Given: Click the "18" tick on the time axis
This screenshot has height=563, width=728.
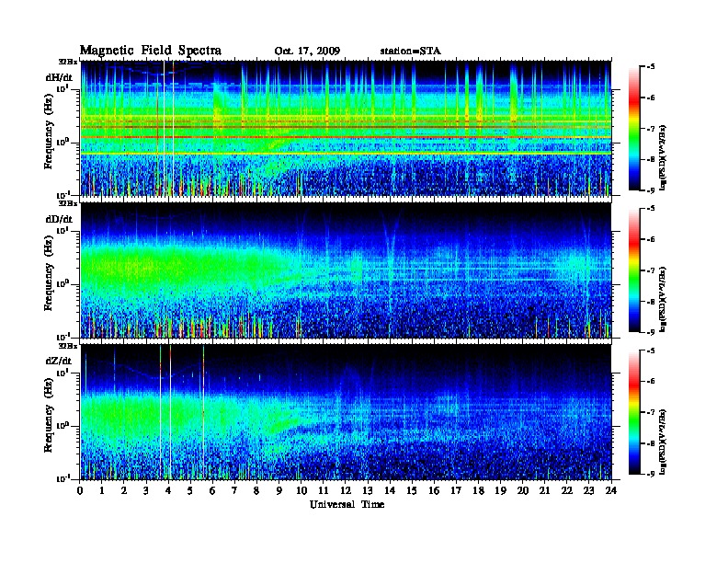Looking at the screenshot, I should tap(478, 490).
